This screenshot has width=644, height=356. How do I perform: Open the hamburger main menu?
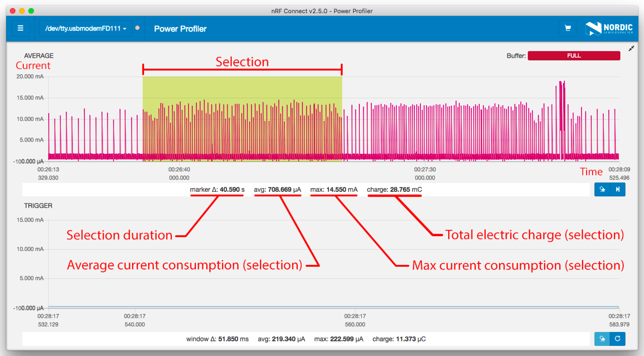pyautogui.click(x=20, y=28)
